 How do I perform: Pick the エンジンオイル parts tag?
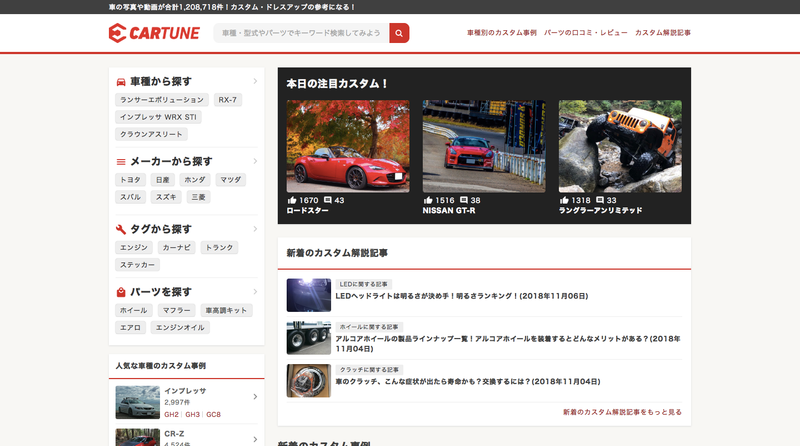click(x=180, y=328)
